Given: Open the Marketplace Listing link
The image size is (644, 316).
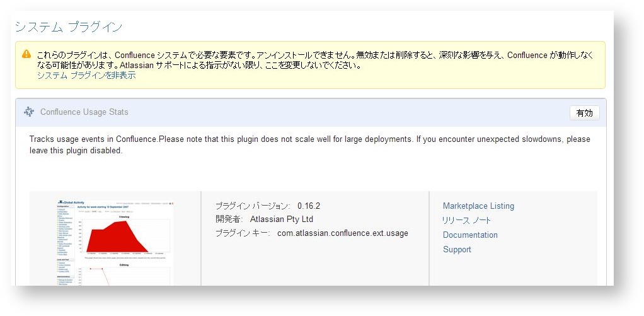Looking at the screenshot, I should [478, 206].
